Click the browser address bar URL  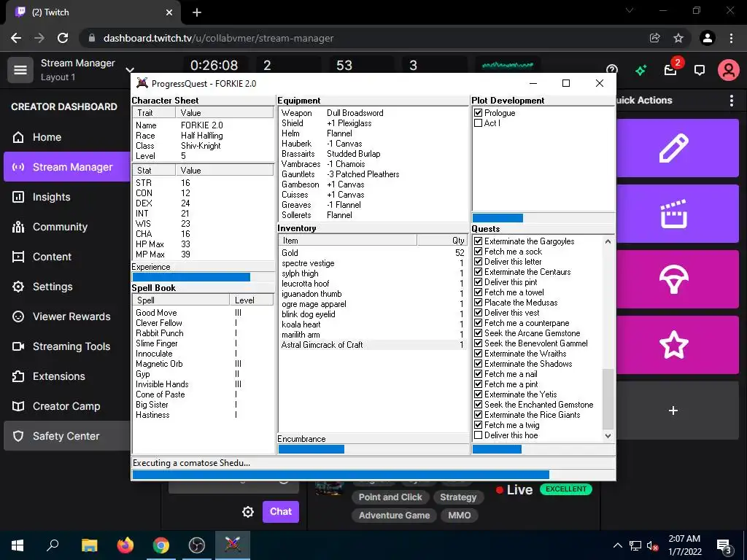pos(218,38)
